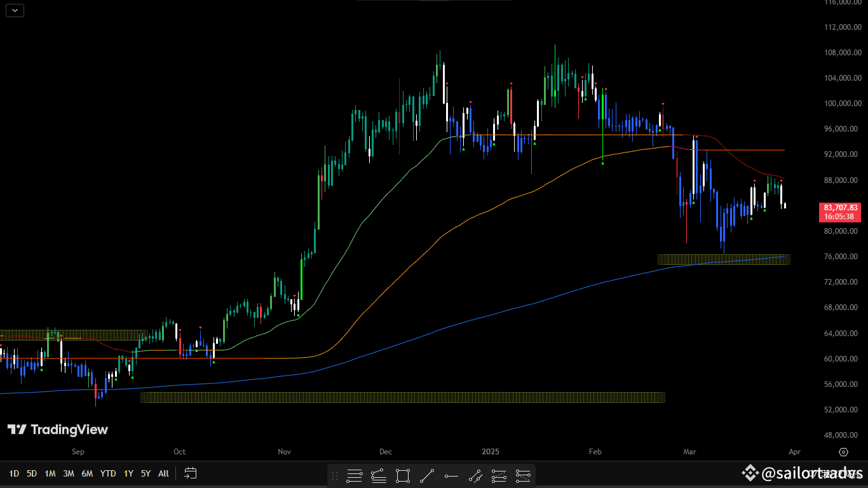This screenshot has height=488, width=868.
Task: Open the go to date calendar
Action: point(191,473)
